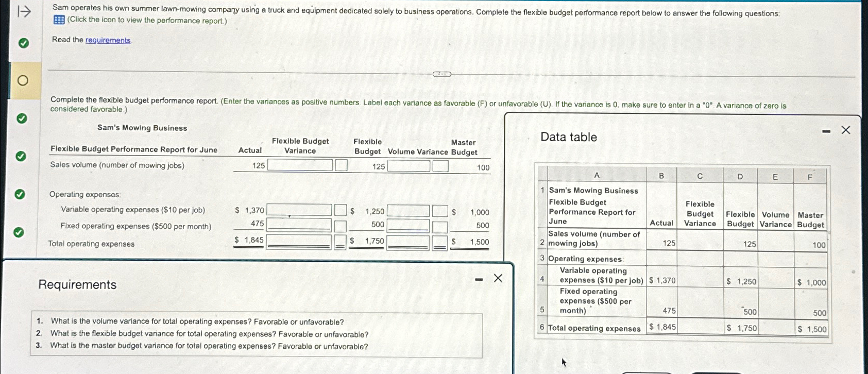Select F/U box for total flexible budget variance
The height and width of the screenshot is (374, 868).
[340, 242]
